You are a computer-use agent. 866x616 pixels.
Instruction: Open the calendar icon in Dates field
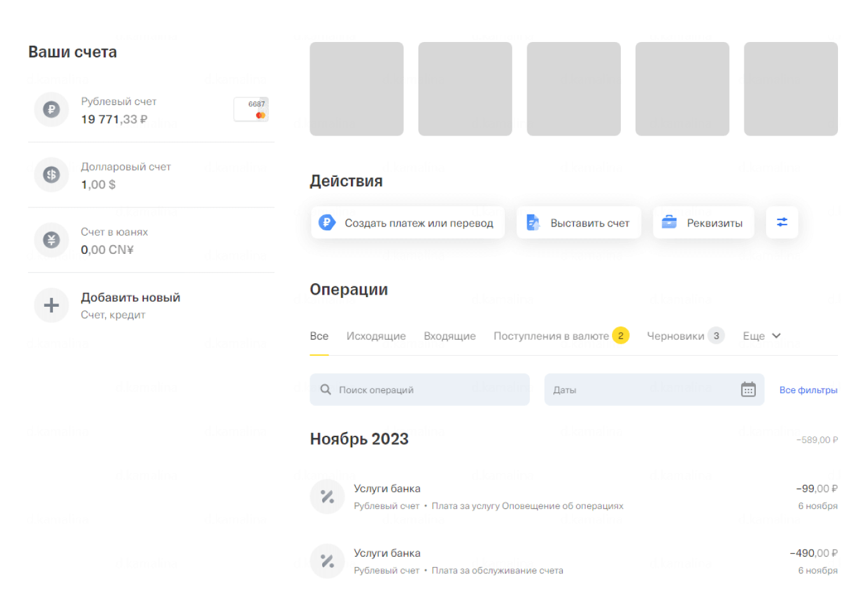[x=748, y=389]
